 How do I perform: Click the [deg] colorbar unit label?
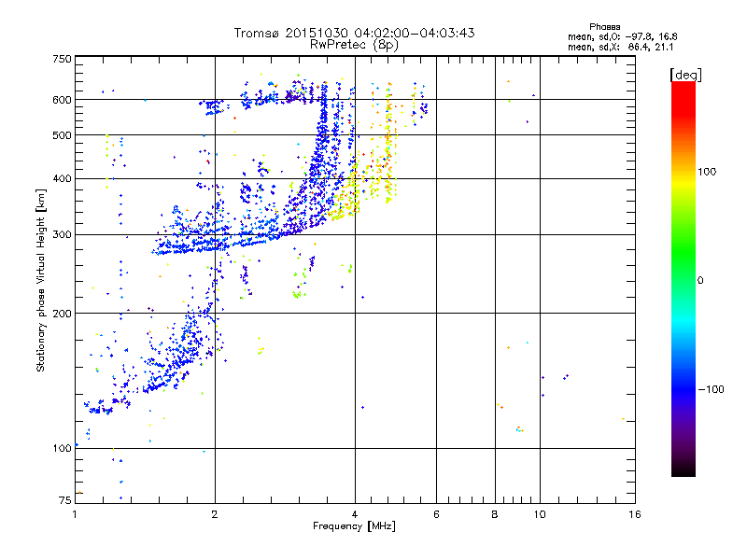point(685,75)
